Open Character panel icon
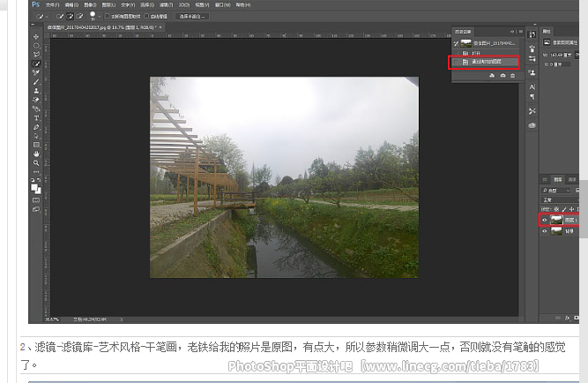This screenshot has height=383, width=588. (532, 86)
